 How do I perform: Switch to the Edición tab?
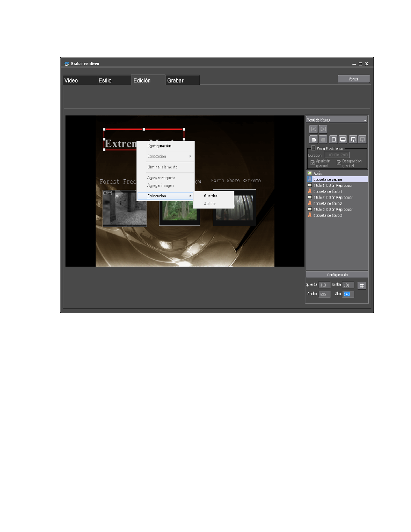[x=149, y=81]
